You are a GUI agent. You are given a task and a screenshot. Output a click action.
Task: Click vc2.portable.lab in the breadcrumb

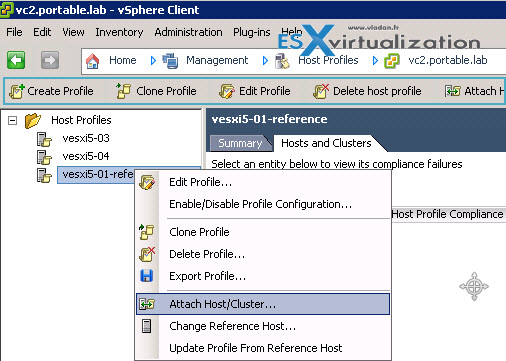click(448, 60)
